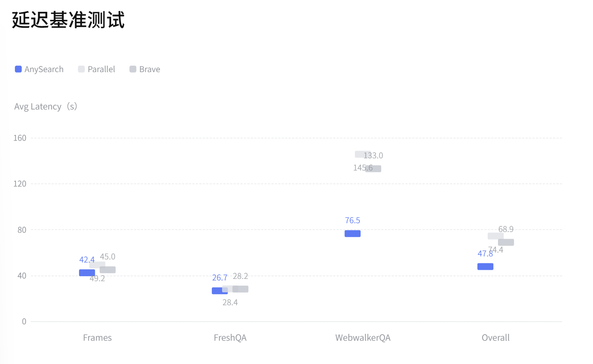This screenshot has height=364, width=593.
Task: Click the FreshQA axis label
Action: [x=230, y=338]
